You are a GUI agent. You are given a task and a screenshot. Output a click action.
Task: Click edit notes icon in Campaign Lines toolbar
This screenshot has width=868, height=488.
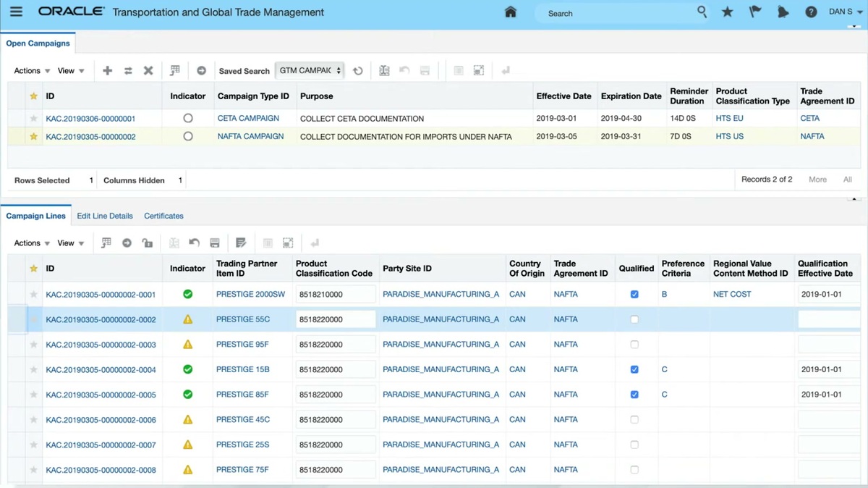tap(241, 243)
